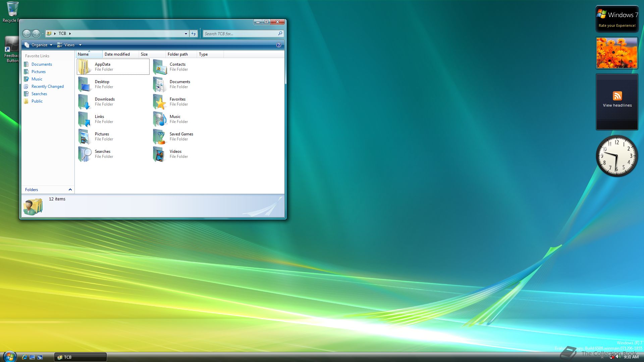Screen dimensions: 644x362
Task: Click the help question mark icon
Action: click(278, 45)
